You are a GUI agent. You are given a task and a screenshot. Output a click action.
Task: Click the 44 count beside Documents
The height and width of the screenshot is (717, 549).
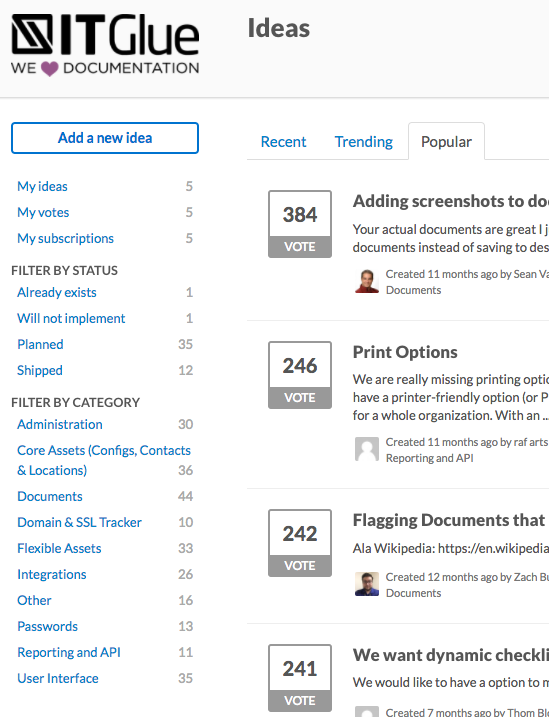coord(185,496)
